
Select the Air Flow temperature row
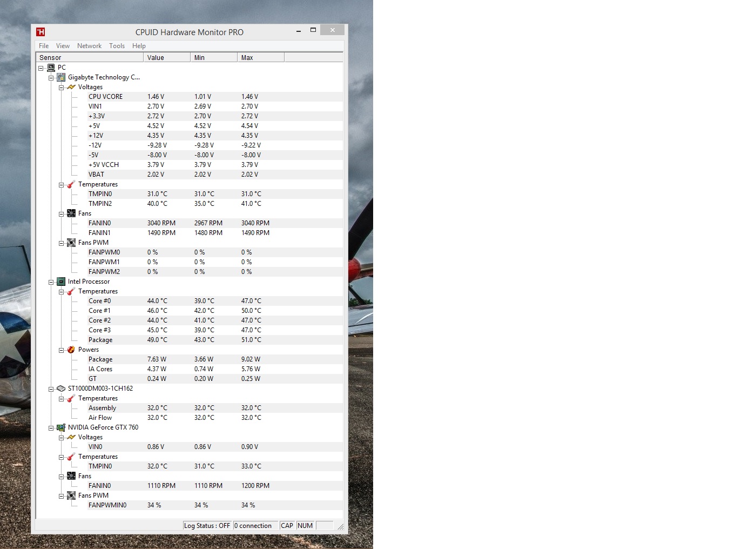click(215, 418)
